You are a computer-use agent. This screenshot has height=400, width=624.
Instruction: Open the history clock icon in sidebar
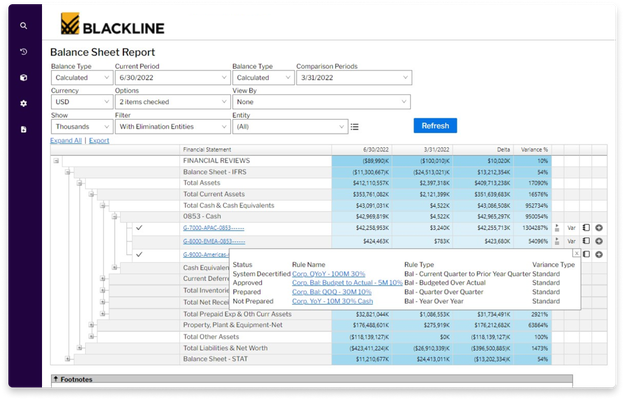[x=23, y=52]
